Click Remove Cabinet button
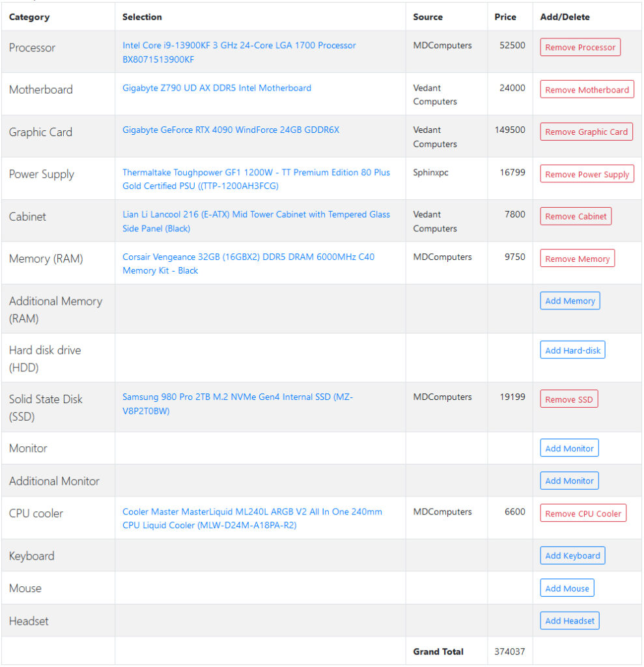Screen dimensions: 644x667 pos(576,216)
